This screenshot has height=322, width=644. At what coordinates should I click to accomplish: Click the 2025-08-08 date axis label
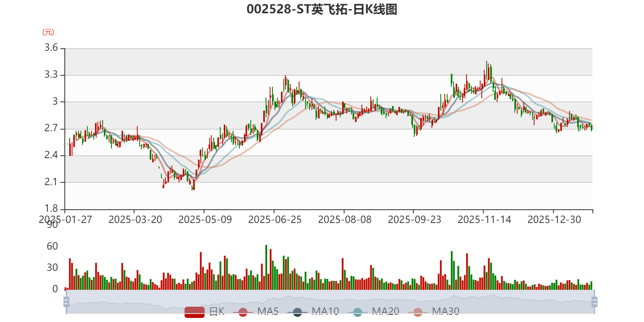[345, 220]
